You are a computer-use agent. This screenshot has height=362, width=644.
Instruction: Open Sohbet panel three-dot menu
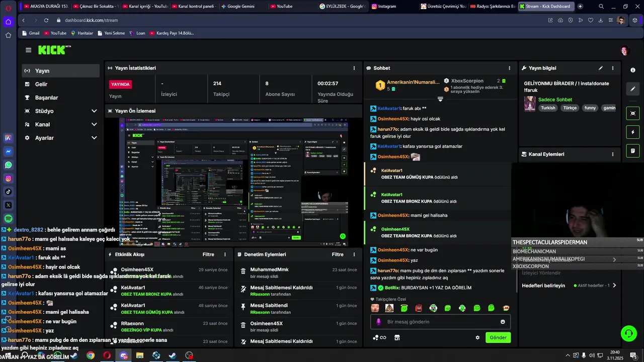pos(509,68)
